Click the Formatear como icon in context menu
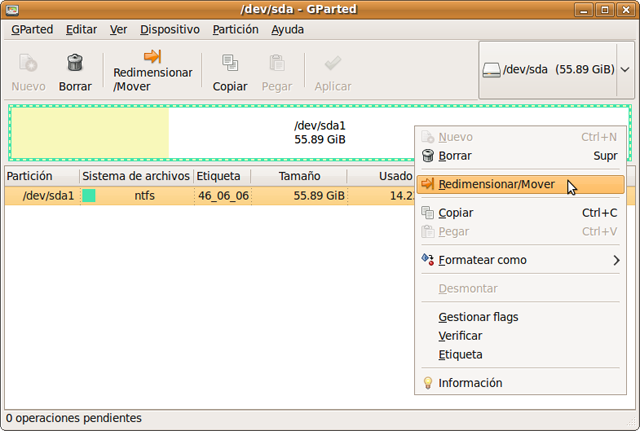640x431 pixels. click(x=428, y=260)
